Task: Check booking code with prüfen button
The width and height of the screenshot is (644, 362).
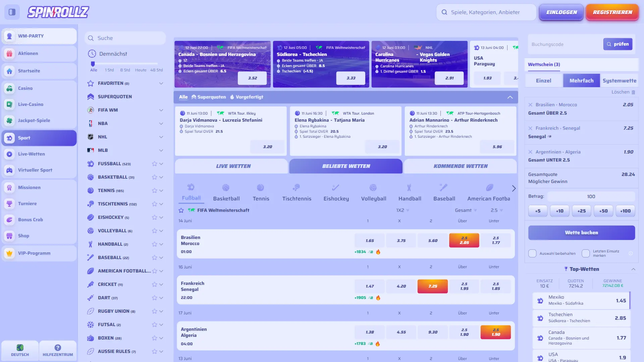Action: click(x=618, y=44)
